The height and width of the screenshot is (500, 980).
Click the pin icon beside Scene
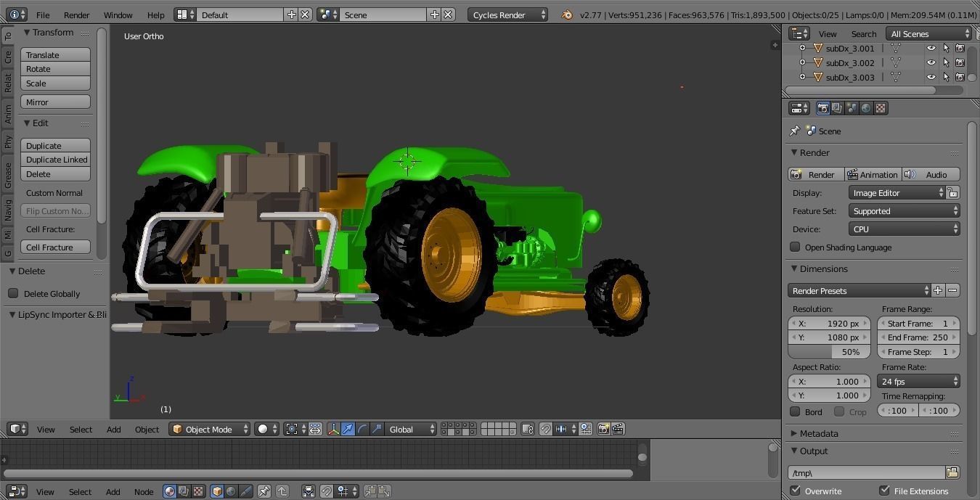(794, 131)
